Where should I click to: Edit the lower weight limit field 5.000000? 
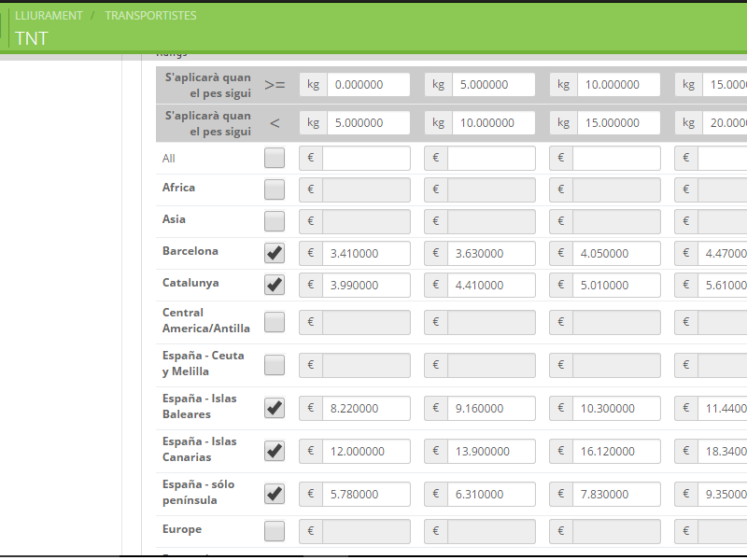[494, 84]
